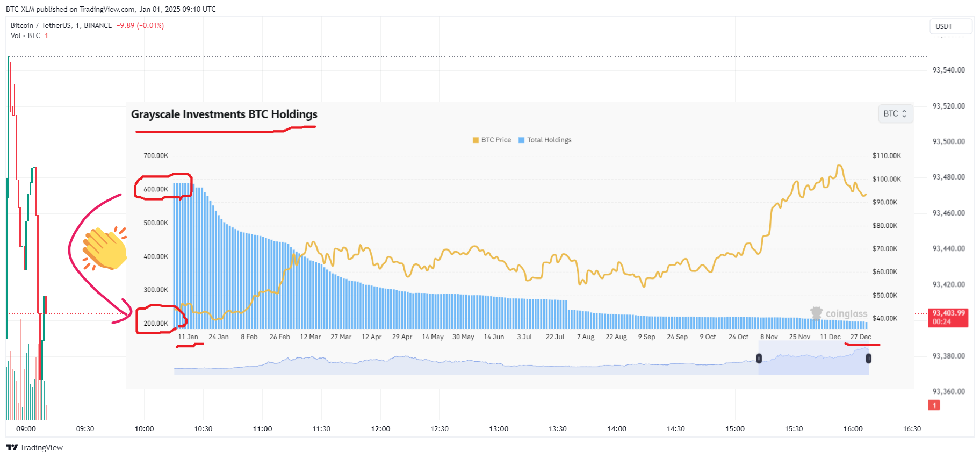Click the 93,540.00 price scale value
980x458 pixels.
949,70
